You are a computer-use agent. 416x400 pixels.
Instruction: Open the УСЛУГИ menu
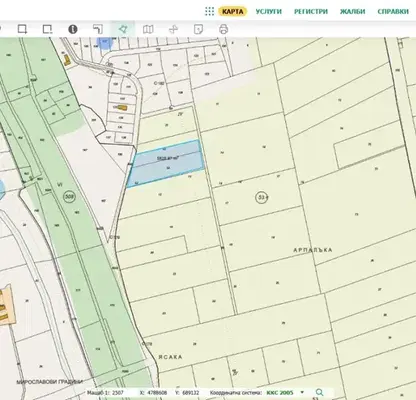tap(269, 11)
